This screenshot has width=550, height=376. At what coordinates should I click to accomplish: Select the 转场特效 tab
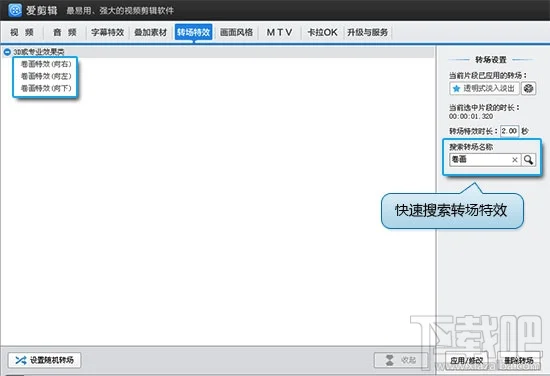194,32
